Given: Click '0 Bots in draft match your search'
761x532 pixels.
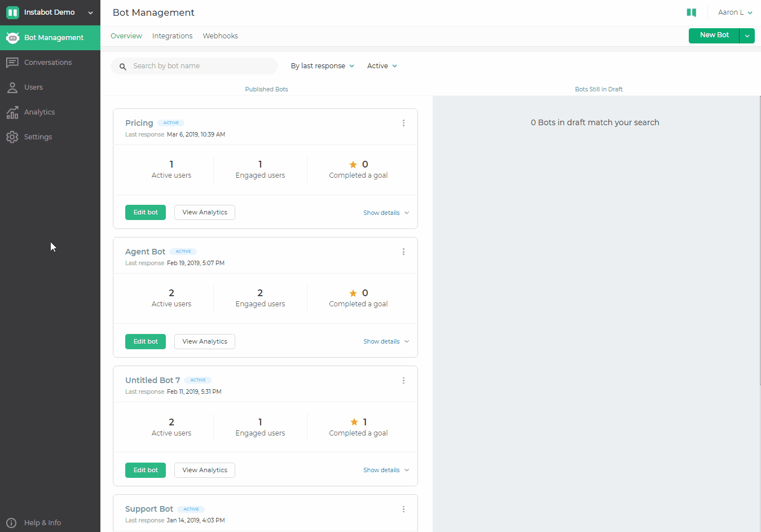Looking at the screenshot, I should [595, 122].
